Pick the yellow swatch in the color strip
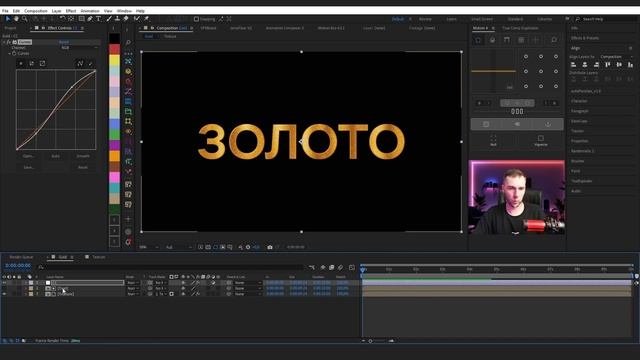The width and height of the screenshot is (640, 360). coord(115,60)
